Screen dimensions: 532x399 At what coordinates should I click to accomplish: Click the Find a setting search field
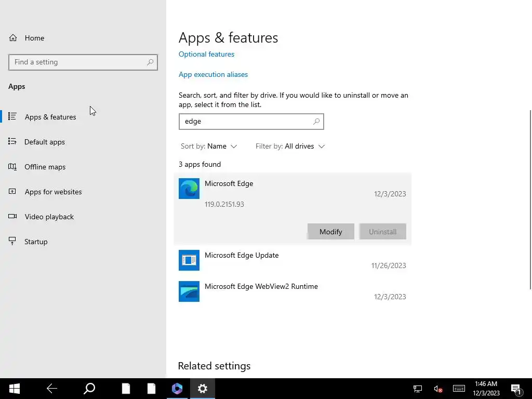tap(83, 62)
